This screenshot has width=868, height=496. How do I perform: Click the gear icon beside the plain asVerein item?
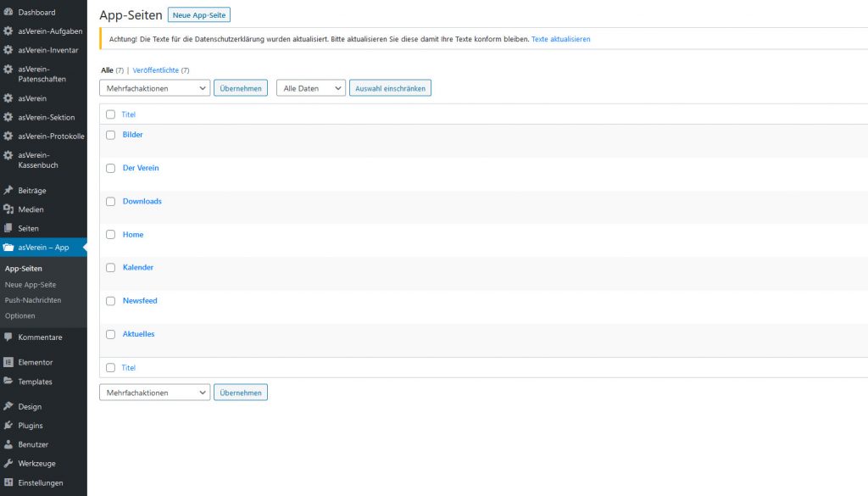8,98
